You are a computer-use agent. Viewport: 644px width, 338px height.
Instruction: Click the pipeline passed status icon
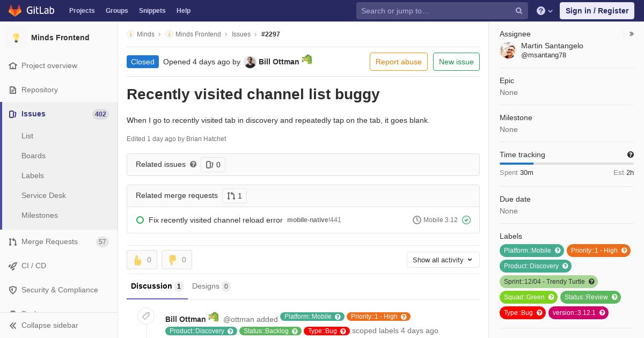tap(466, 220)
